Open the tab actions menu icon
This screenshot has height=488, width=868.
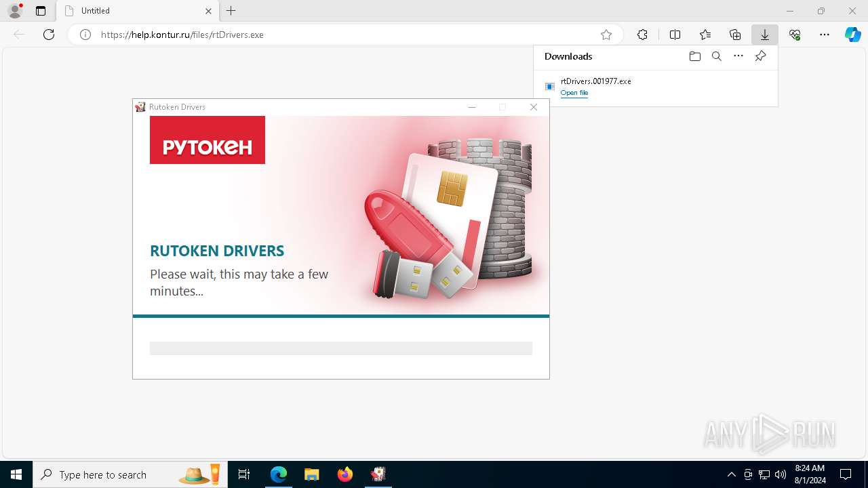tap(41, 11)
